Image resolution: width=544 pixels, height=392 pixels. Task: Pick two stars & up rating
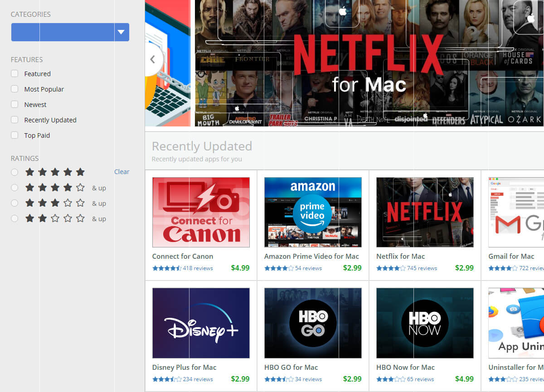pyautogui.click(x=15, y=218)
